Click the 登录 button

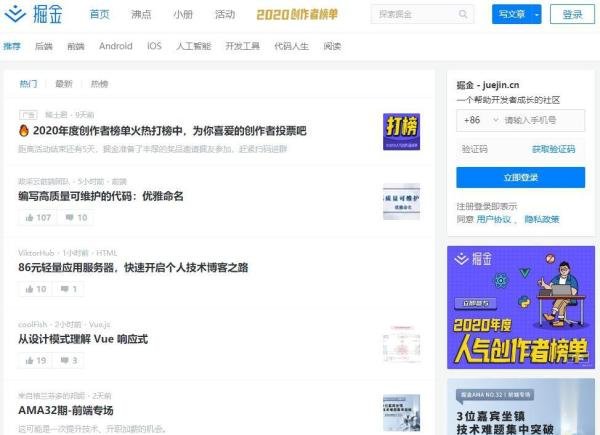pos(572,15)
